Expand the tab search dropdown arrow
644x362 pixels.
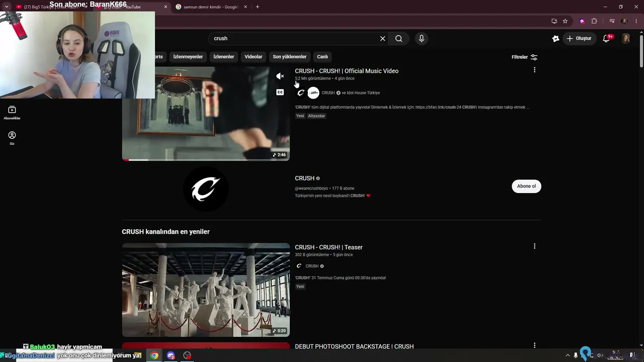(x=7, y=7)
